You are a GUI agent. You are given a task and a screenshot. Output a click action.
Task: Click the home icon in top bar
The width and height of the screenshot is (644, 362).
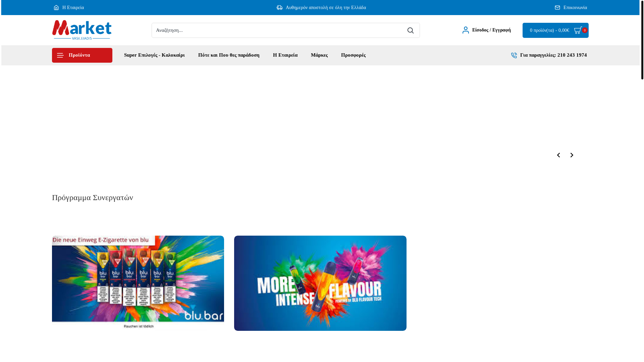point(56,7)
